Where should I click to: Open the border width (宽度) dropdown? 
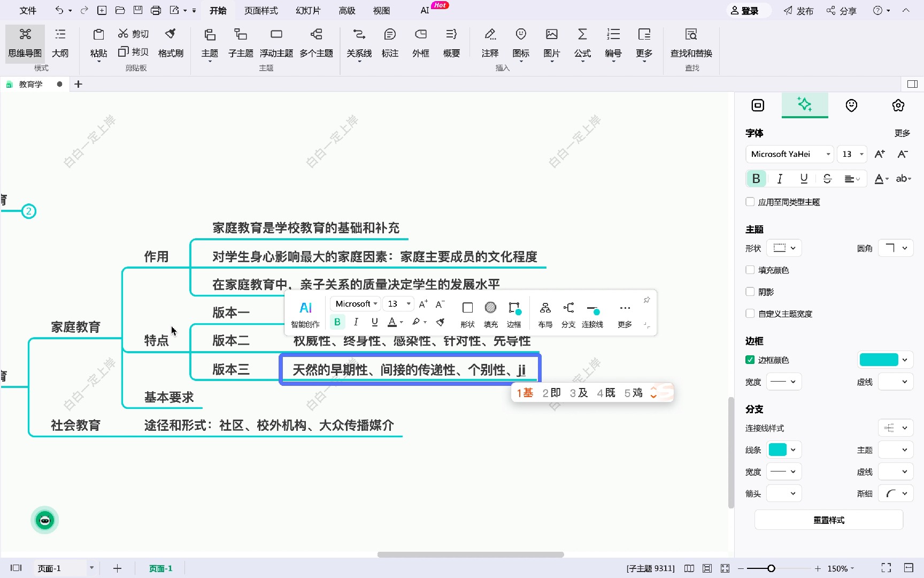tap(784, 382)
